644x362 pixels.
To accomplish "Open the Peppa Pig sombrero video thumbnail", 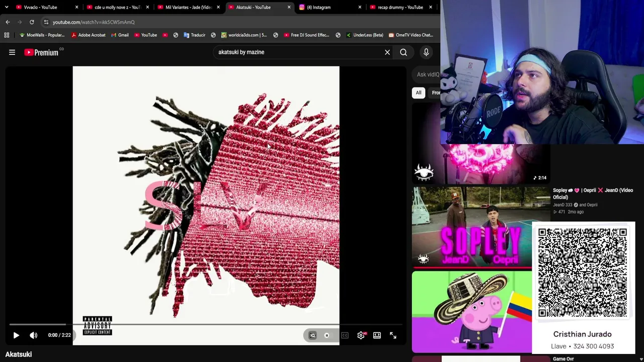I will pyautogui.click(x=472, y=312).
